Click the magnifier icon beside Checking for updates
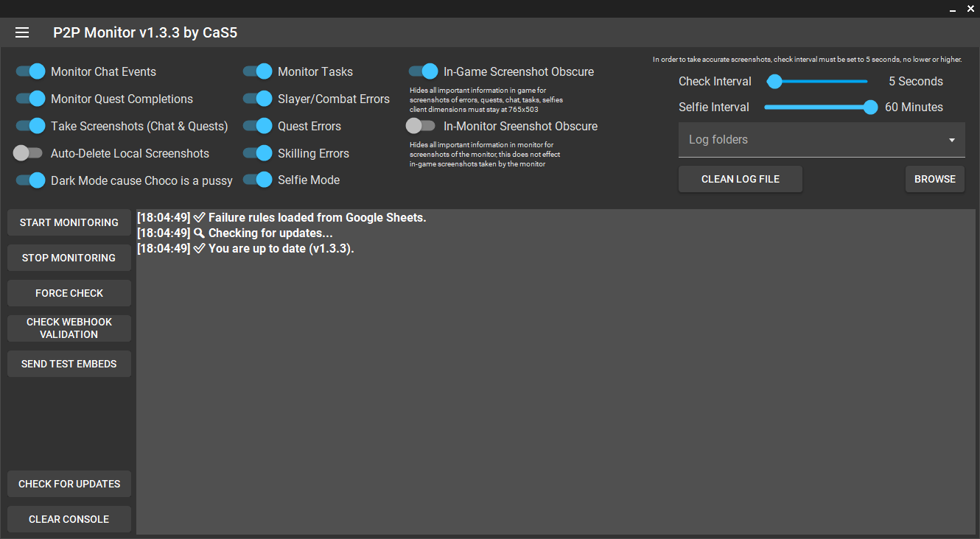The image size is (980, 539). click(199, 233)
